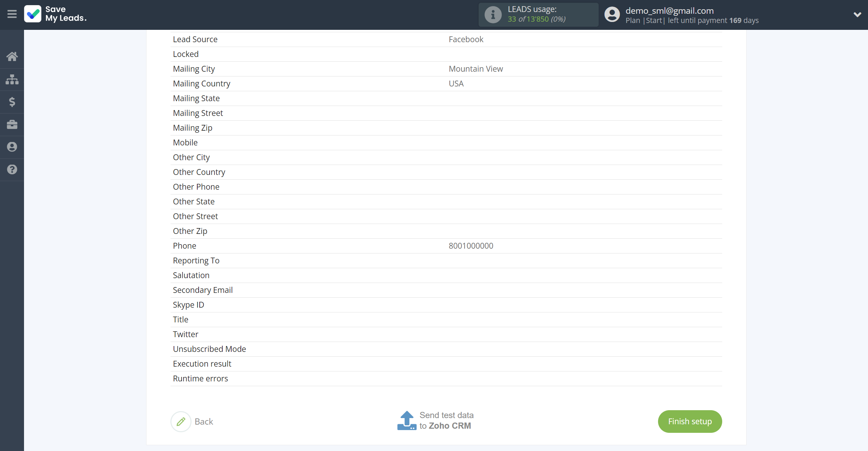Image resolution: width=868 pixels, height=451 pixels.
Task: Select the Phone row label
Action: (185, 246)
